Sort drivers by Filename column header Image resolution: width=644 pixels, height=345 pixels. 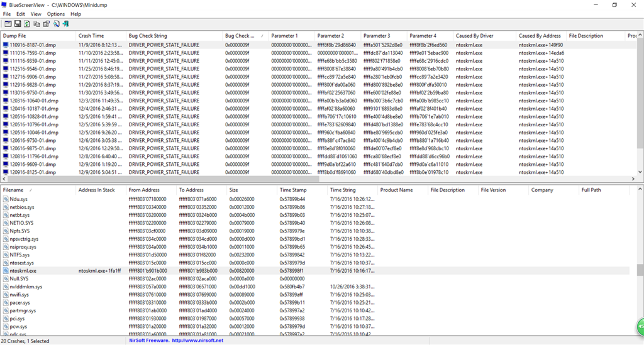point(13,190)
